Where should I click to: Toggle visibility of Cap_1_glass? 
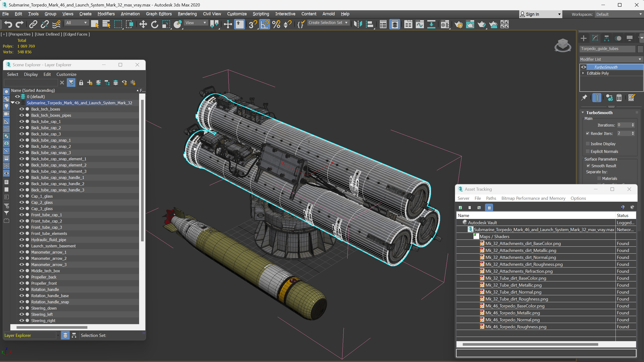22,196
